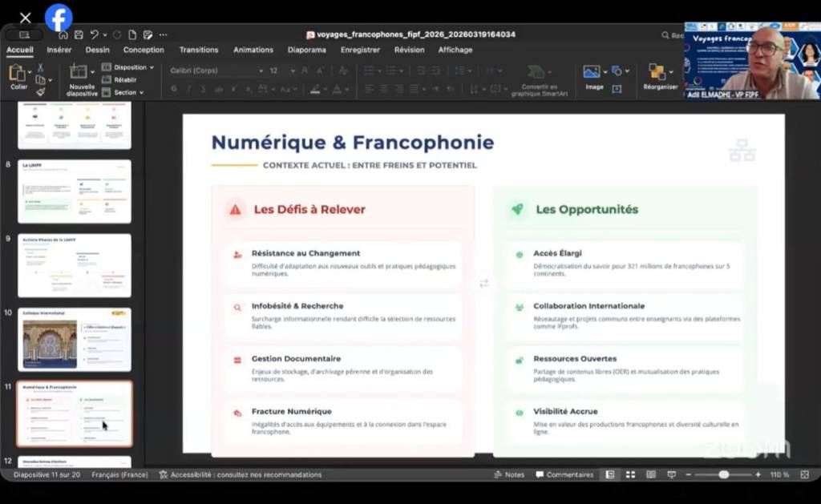Select the Format Painter brush icon
821x504 pixels.
pyautogui.click(x=40, y=91)
